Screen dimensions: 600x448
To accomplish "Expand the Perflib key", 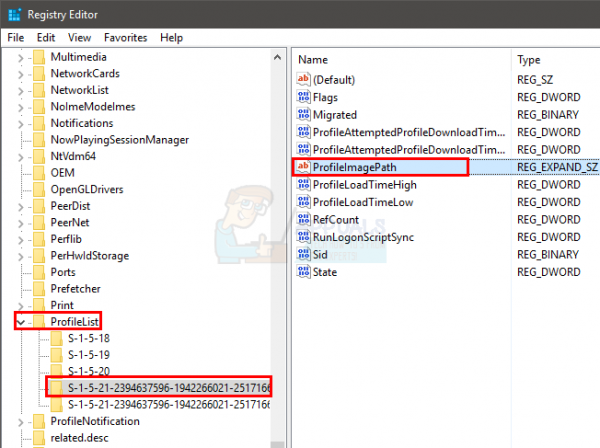I will pyautogui.click(x=21, y=240).
